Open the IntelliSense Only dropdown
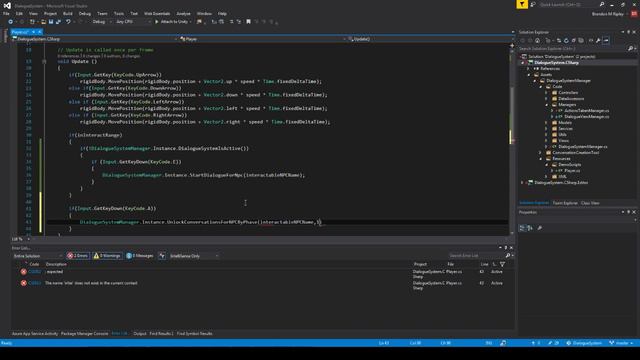Viewport: 640px width, 360px height. pos(194,256)
